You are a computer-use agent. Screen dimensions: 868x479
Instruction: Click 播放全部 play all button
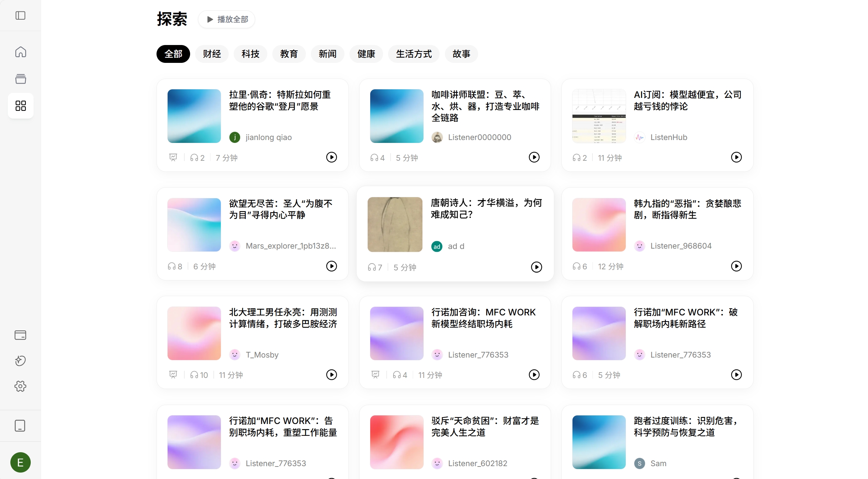(x=227, y=19)
